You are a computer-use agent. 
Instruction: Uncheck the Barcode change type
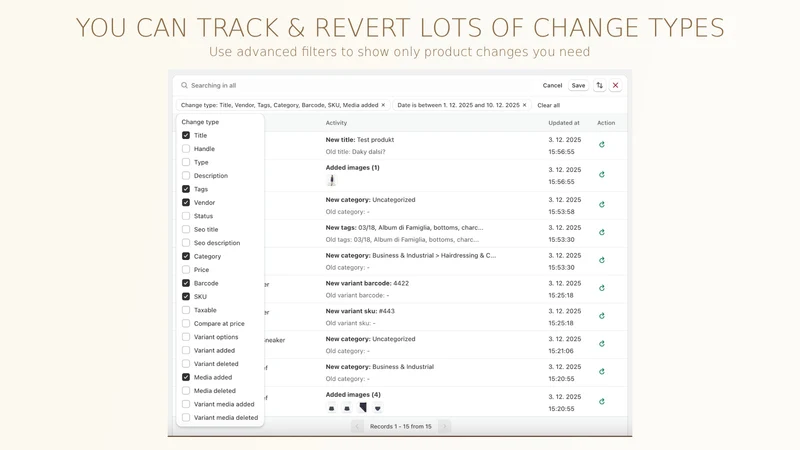tap(186, 283)
